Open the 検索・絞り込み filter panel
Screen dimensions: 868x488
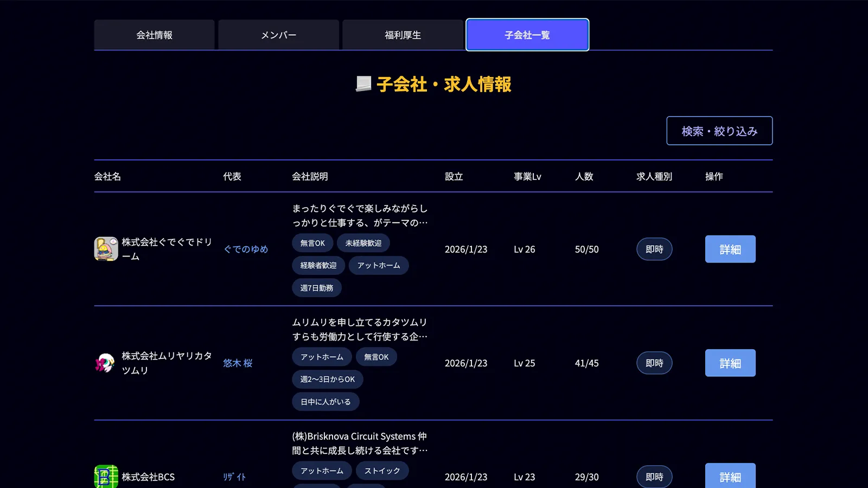pos(720,131)
